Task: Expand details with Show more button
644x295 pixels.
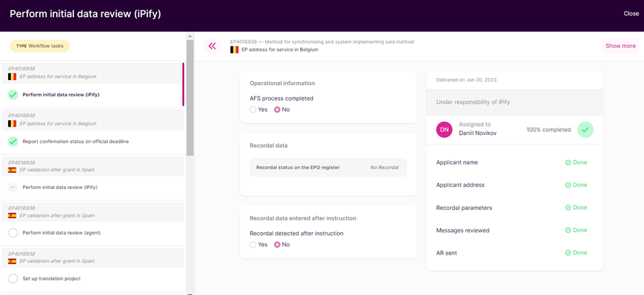Action: coord(620,46)
